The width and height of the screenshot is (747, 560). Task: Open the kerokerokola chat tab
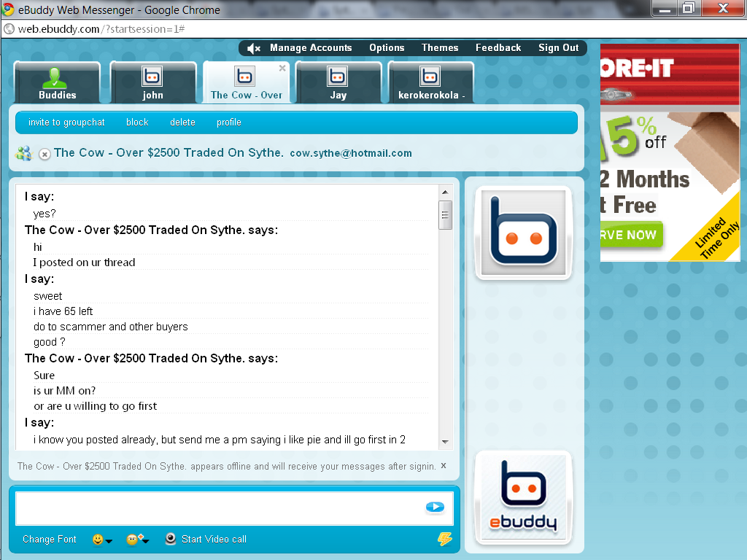pos(431,82)
